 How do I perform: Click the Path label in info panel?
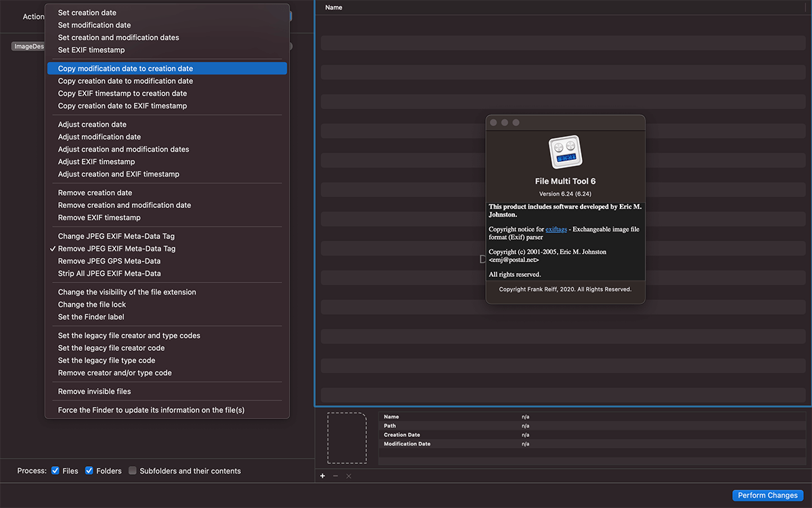390,426
